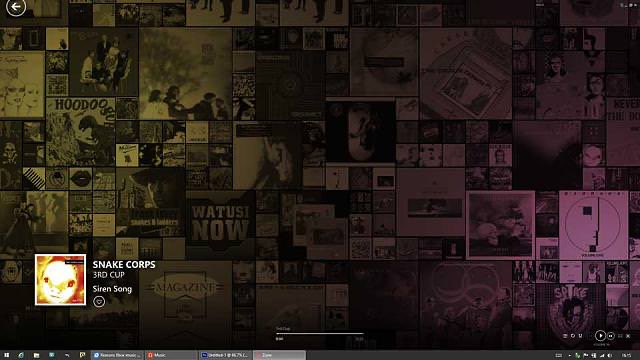This screenshot has height=360, width=640.
Task: Open the Hoodoo Gurus album tile
Action: 80,132
